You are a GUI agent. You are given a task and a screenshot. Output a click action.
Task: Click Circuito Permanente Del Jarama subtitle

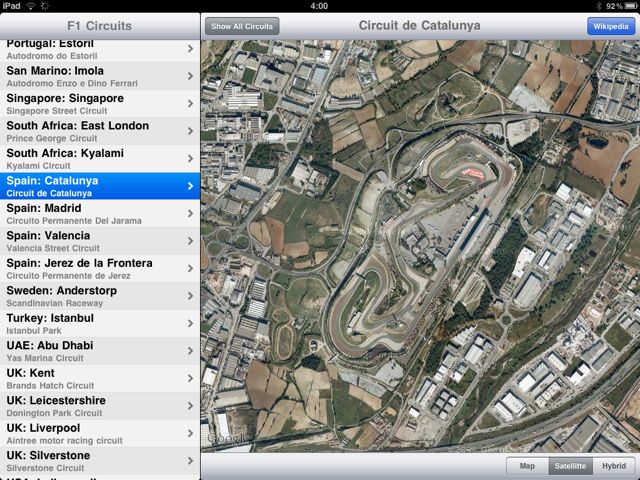(x=74, y=221)
